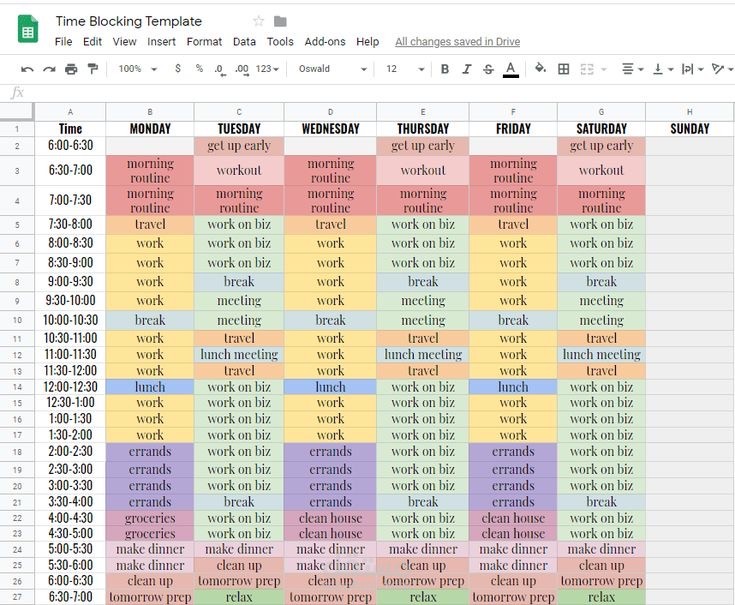Screen dimensions: 735x605
Task: Select Tuesday's get up early cell
Action: (x=239, y=146)
